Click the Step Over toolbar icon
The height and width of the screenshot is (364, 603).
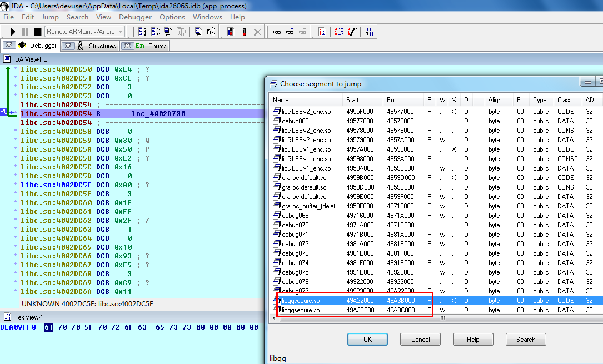coord(156,32)
